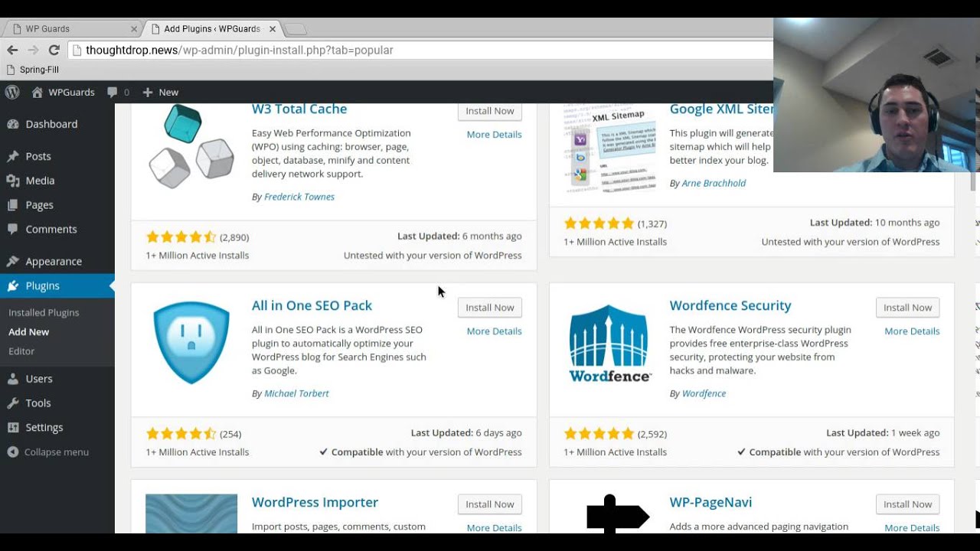
Task: Open All in One SEO Pack title link
Action: [312, 305]
